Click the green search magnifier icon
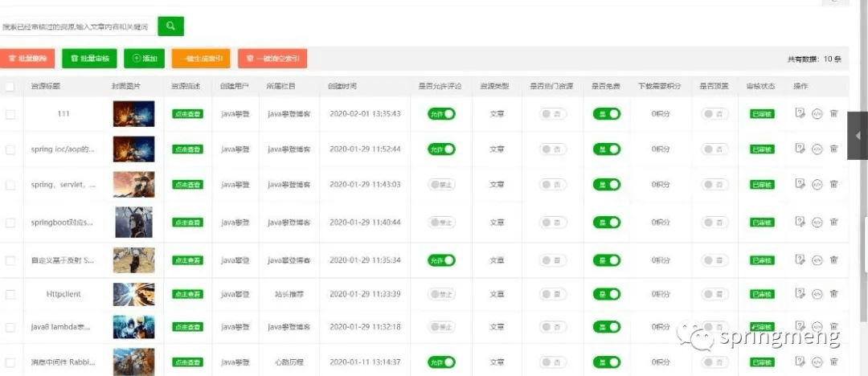Image resolution: width=868 pixels, height=376 pixels. pyautogui.click(x=170, y=26)
